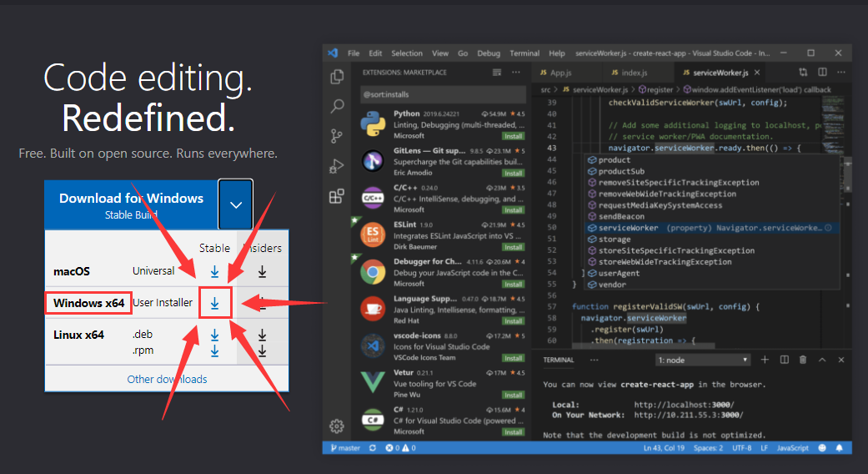Click the extensions search box '@sort:installs'
Image resolution: width=868 pixels, height=474 pixels.
click(x=443, y=94)
